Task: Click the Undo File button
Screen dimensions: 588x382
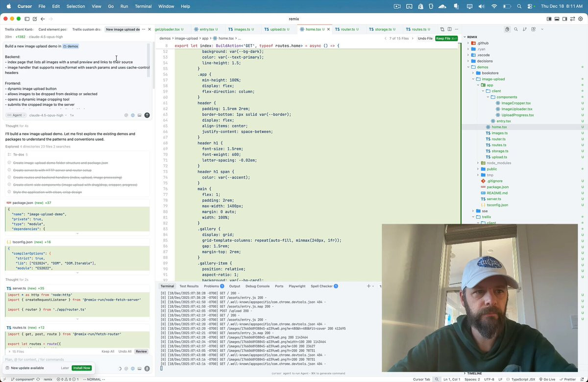Action: coord(425,38)
